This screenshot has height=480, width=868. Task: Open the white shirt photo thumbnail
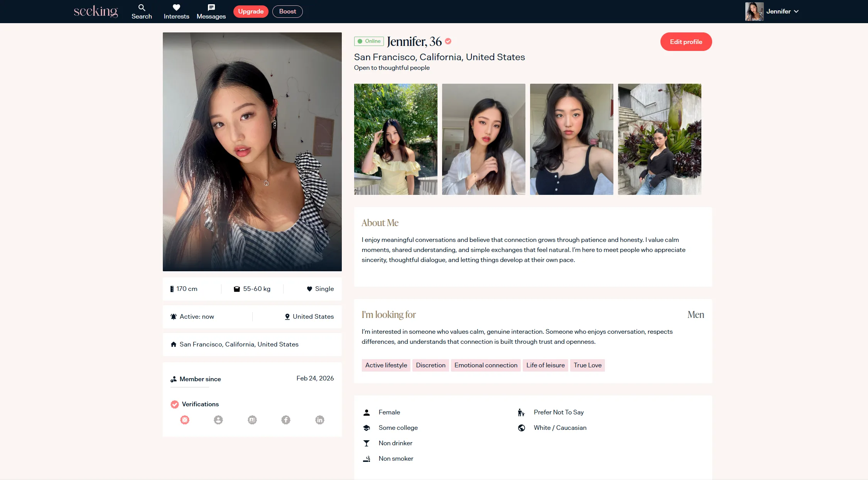point(483,139)
